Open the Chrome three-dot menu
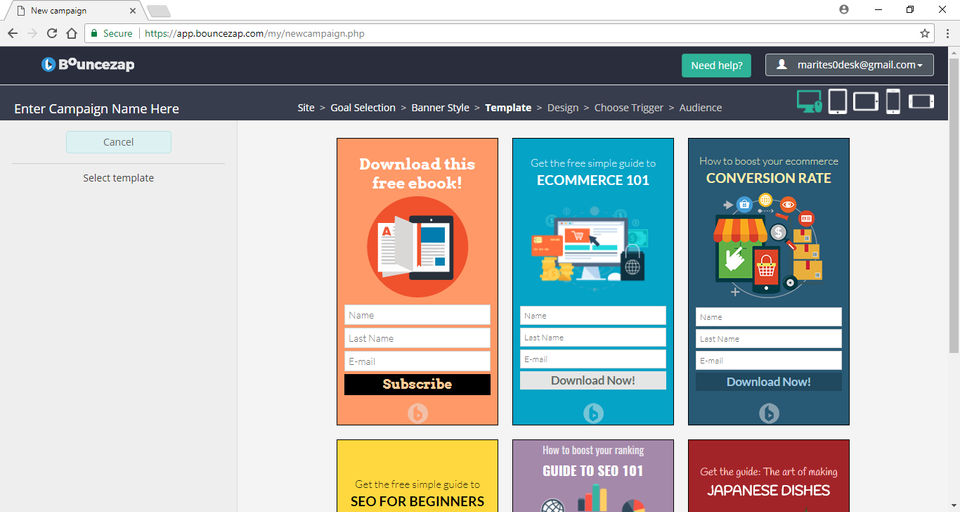 click(x=947, y=34)
